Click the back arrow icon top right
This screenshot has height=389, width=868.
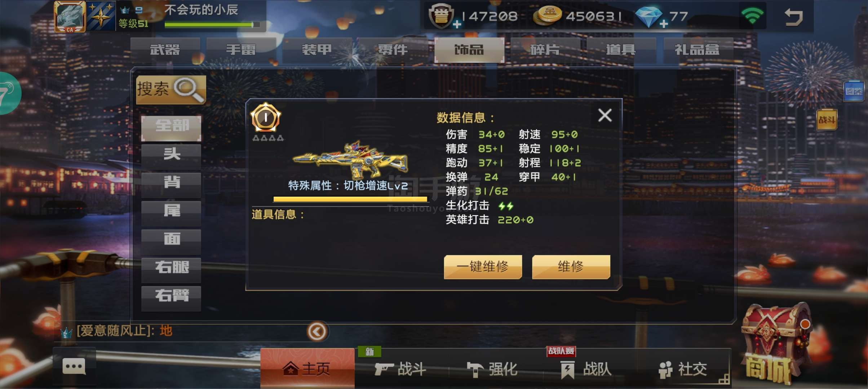point(794,17)
